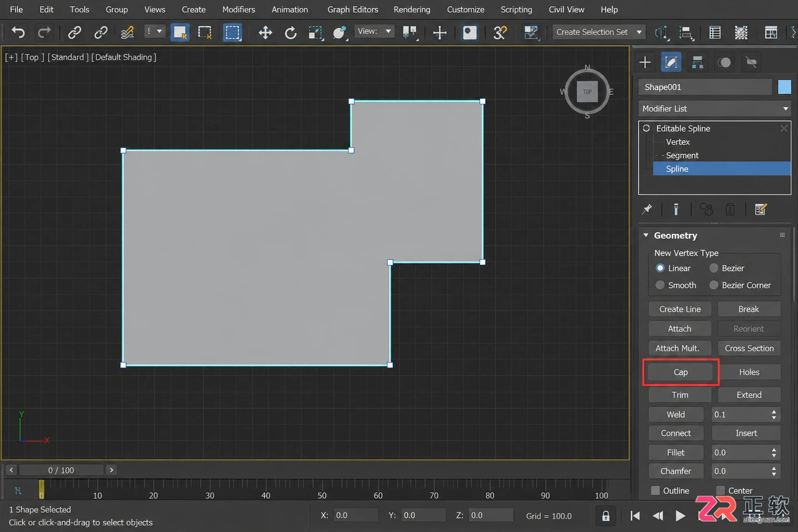Click Pin Stack icon
The height and width of the screenshot is (532, 798).
click(x=647, y=209)
